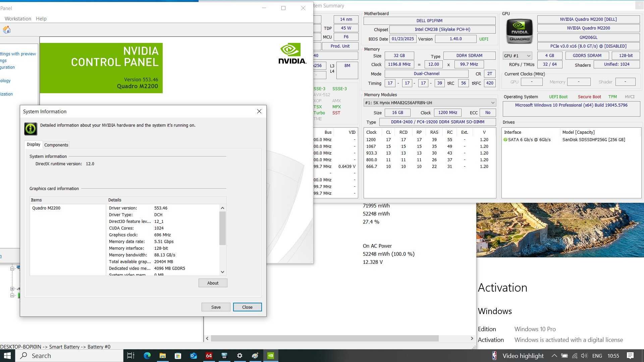Image resolution: width=644 pixels, height=362 pixels.
Task: Show hidden system tray icons
Action: [554, 356]
